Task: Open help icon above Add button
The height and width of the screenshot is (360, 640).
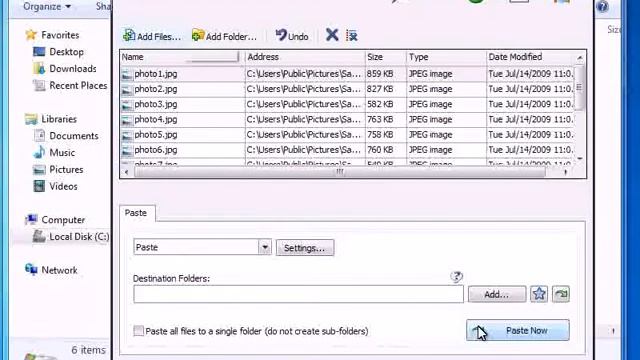Action: [456, 277]
